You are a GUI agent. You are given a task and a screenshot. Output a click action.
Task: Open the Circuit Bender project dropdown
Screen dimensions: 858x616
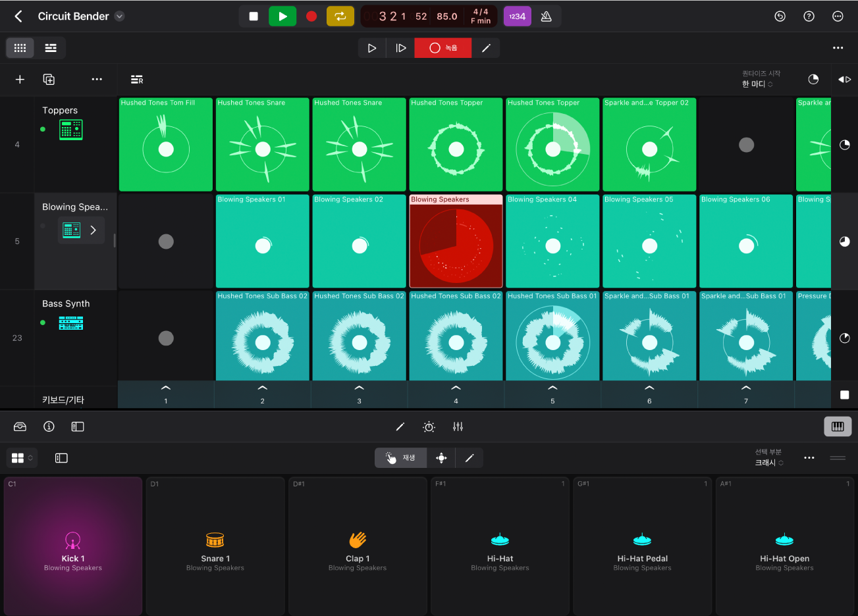click(x=119, y=16)
